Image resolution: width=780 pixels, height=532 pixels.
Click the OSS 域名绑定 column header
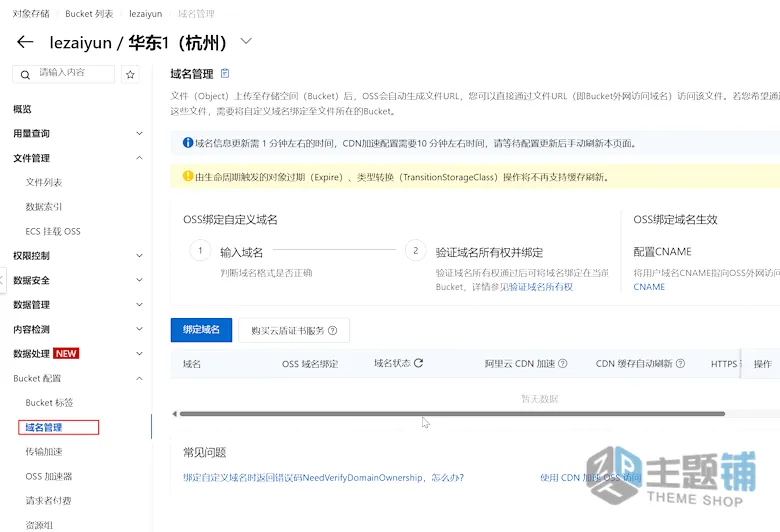(310, 364)
